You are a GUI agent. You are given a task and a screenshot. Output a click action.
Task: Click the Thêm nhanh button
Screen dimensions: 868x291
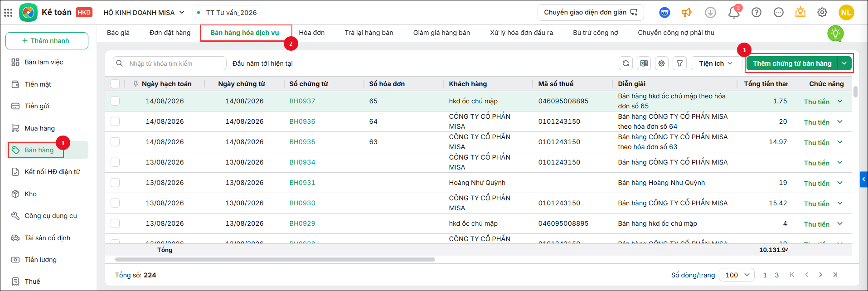coord(47,41)
